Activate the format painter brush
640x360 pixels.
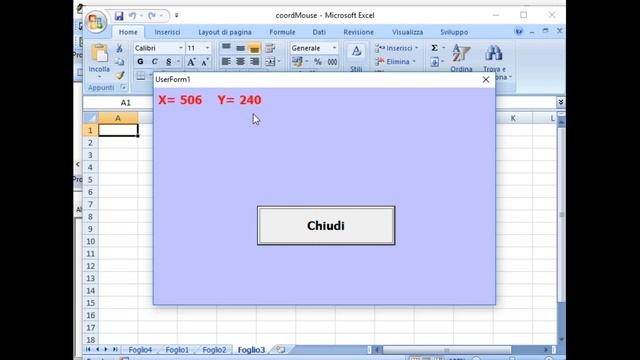coord(120,75)
